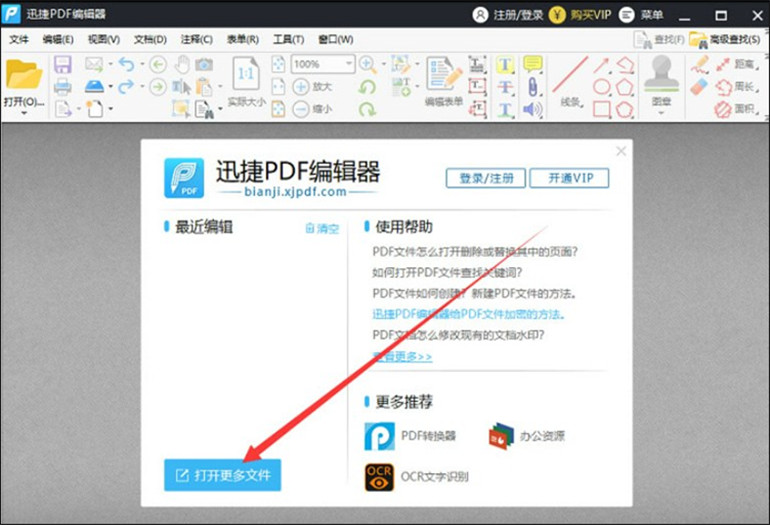Screen dimensions: 770x525
Task: Open the PDF转换器 recommendation
Action: point(411,436)
